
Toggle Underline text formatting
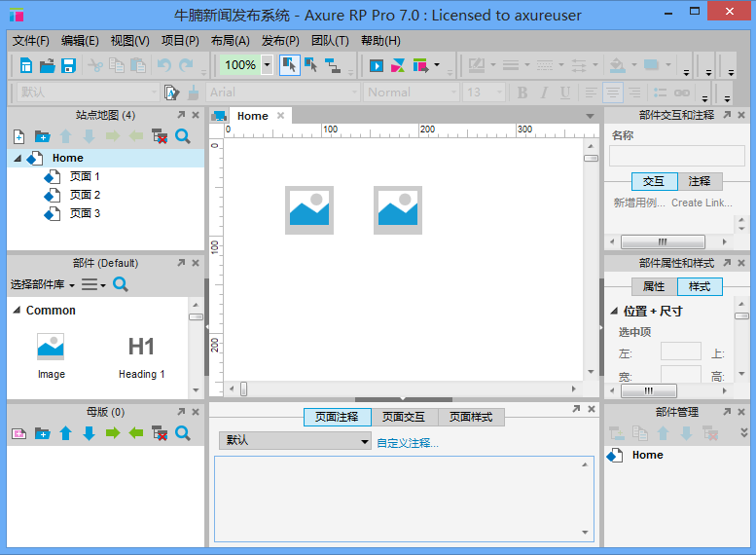pyautogui.click(x=565, y=92)
